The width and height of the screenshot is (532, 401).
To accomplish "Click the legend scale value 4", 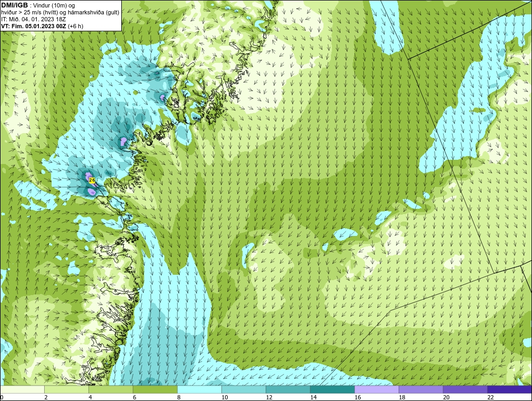I will point(90,398).
